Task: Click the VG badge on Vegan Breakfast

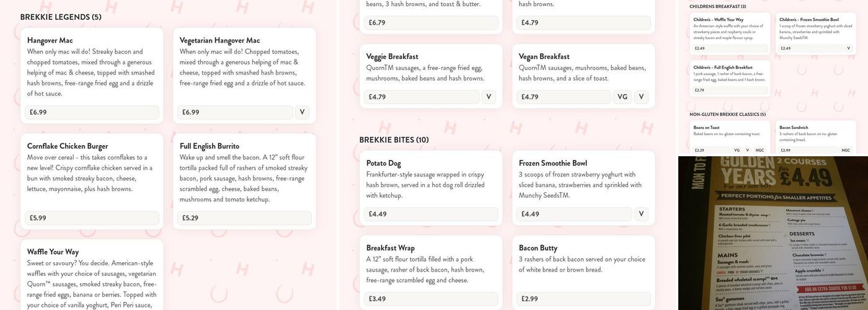Action: tap(622, 97)
